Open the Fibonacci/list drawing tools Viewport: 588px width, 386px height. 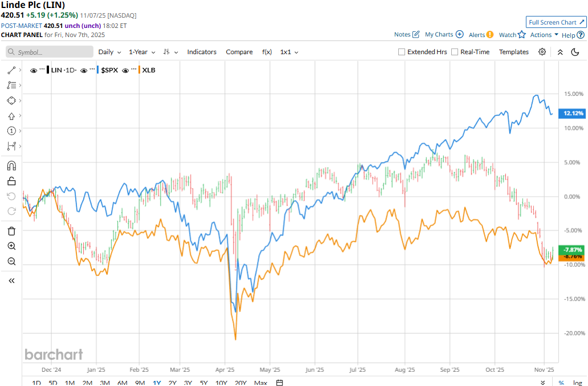point(11,85)
